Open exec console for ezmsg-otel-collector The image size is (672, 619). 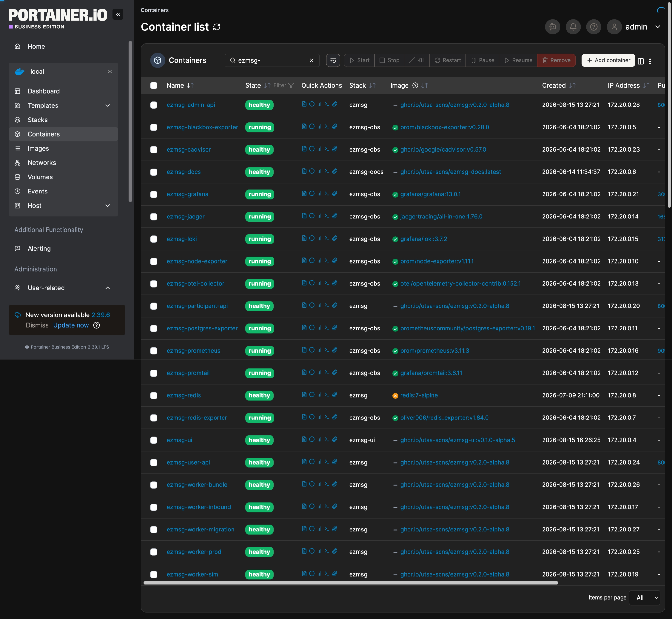tap(327, 283)
